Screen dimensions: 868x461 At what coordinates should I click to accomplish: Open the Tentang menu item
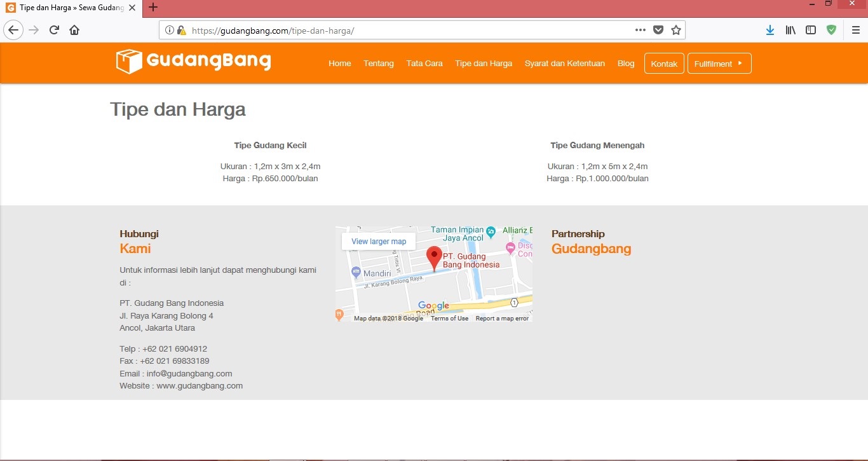click(379, 64)
